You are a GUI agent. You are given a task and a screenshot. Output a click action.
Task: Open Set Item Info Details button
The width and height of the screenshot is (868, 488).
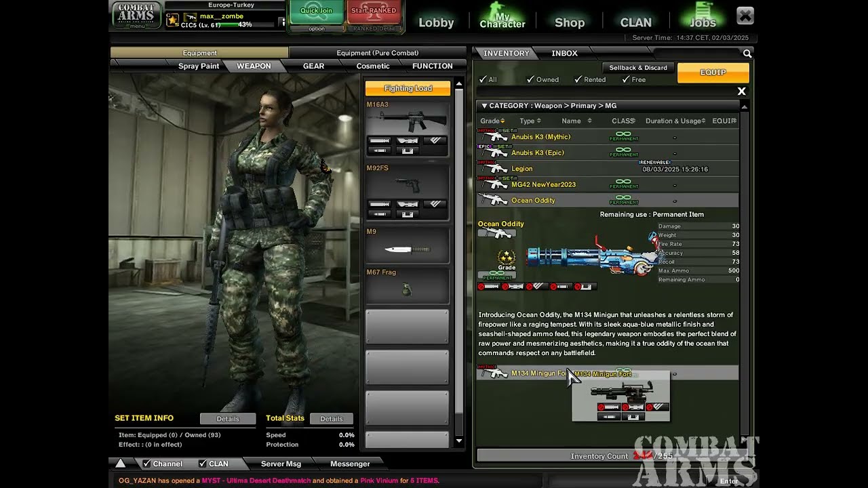228,419
